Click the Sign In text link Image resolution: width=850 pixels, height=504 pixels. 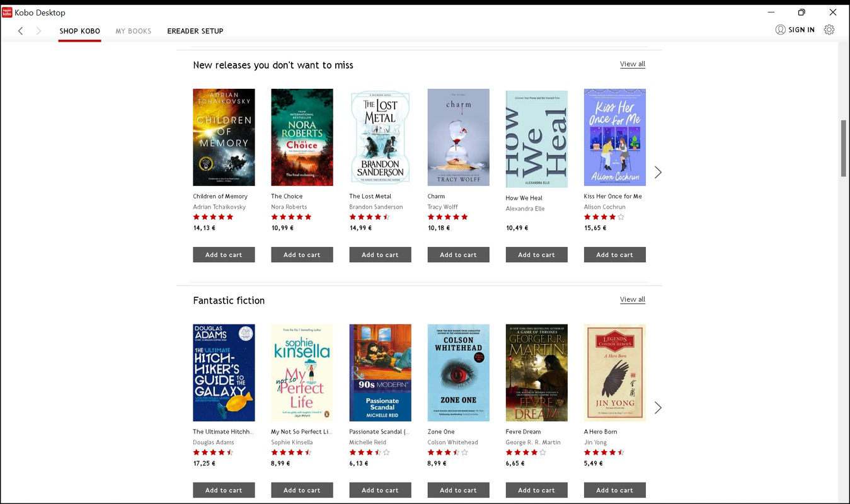[801, 30]
